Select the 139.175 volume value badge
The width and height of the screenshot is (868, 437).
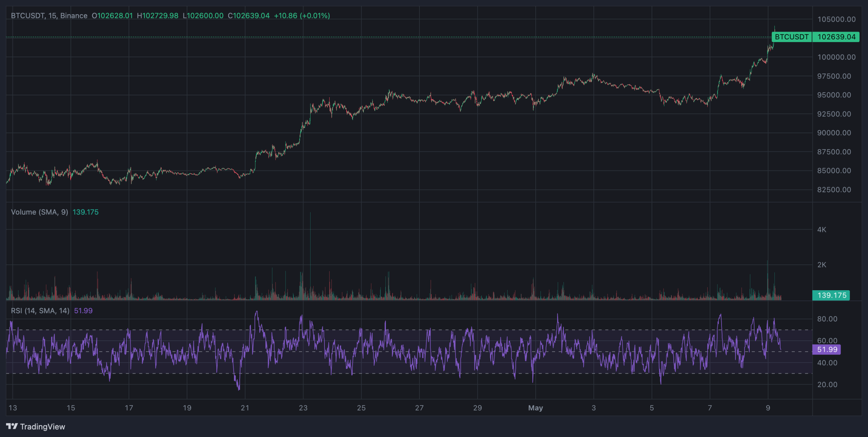(831, 295)
